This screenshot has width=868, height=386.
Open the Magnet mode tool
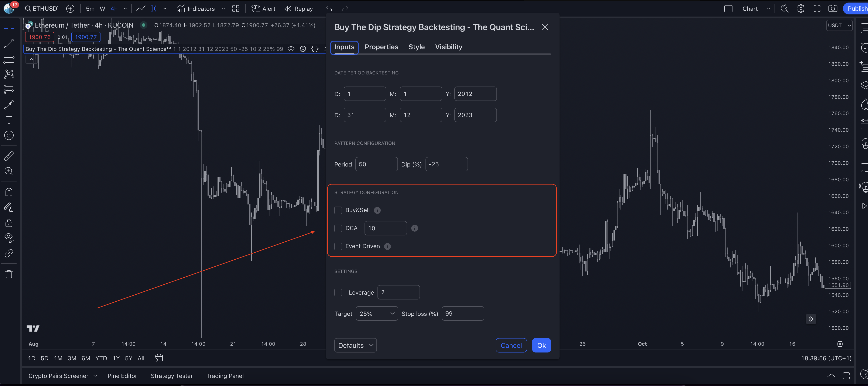(x=9, y=192)
